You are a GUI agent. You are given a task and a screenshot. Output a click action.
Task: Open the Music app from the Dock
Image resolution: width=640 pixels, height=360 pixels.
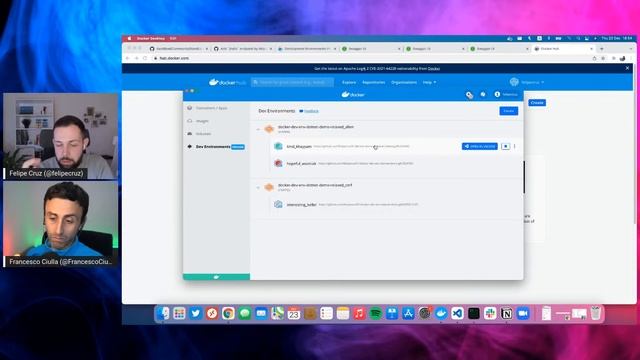tap(359, 313)
